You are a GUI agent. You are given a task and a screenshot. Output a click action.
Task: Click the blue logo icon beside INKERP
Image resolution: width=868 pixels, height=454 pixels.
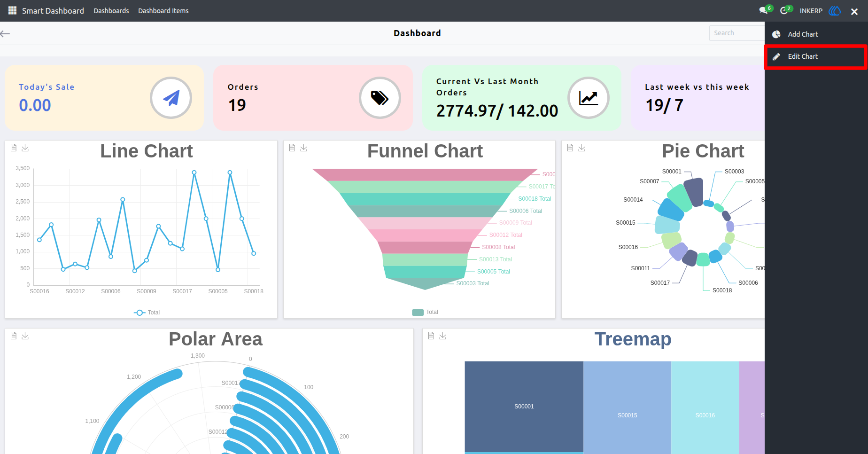point(835,11)
